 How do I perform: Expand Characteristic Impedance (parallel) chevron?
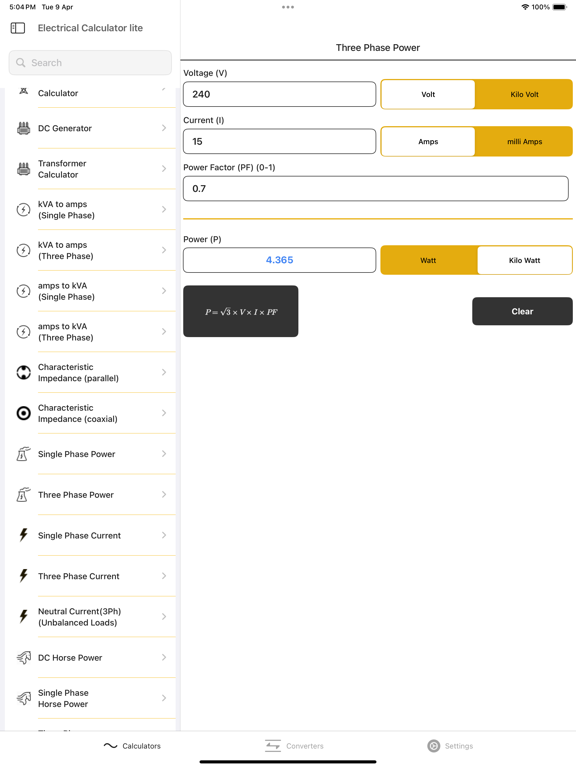tap(164, 372)
